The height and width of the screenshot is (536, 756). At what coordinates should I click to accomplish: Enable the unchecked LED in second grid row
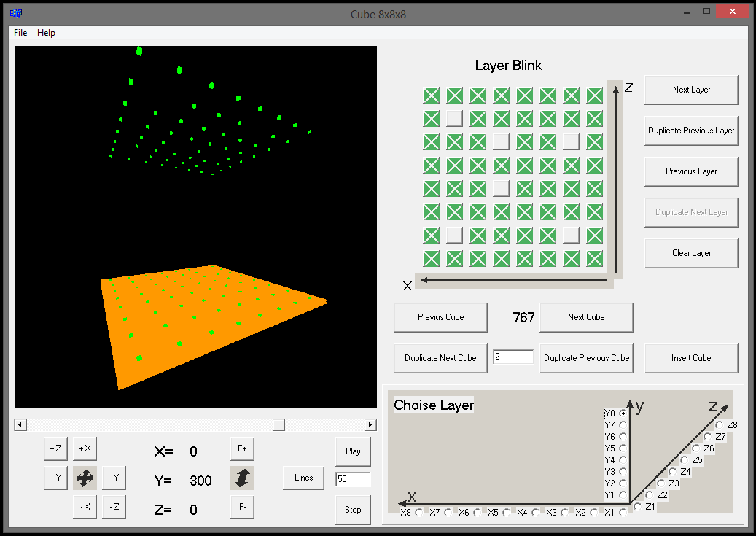(455, 118)
